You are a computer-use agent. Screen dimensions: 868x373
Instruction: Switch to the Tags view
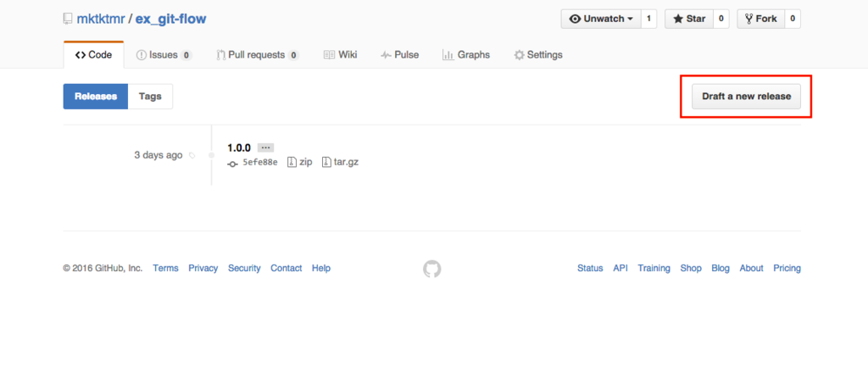150,97
